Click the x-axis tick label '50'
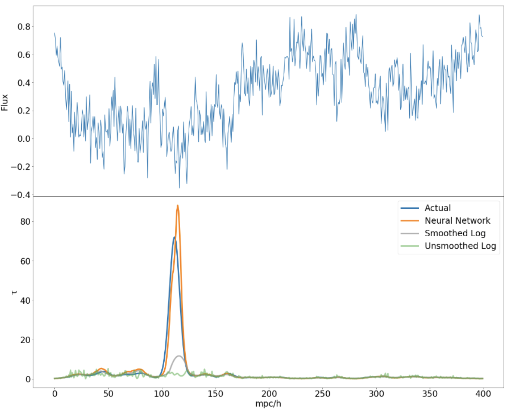This screenshot has width=518, height=420. pos(108,394)
